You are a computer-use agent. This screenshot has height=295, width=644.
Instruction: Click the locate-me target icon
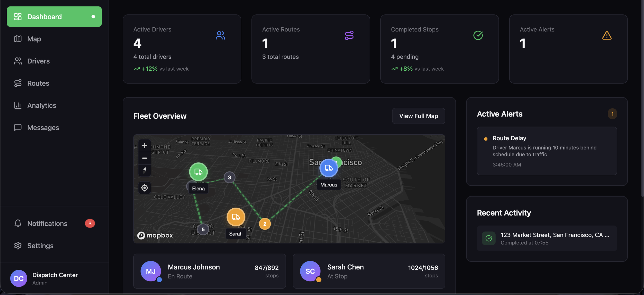pos(145,188)
